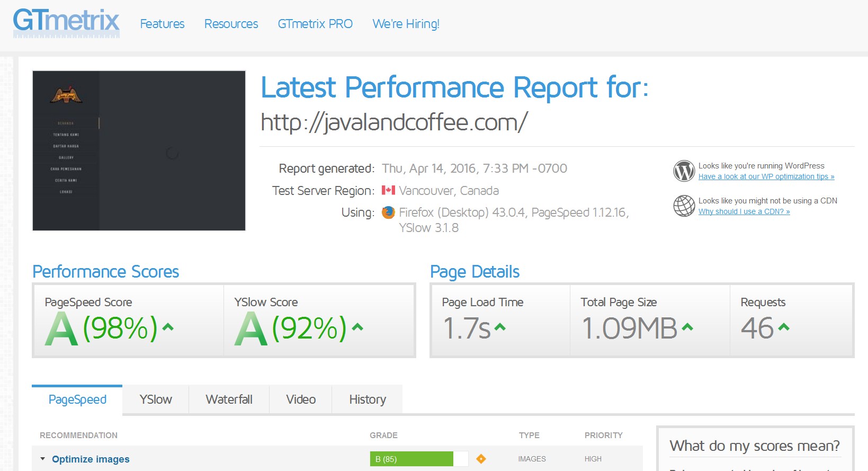Click the 1.09MB total page size value
This screenshot has height=471, width=868.
point(629,328)
